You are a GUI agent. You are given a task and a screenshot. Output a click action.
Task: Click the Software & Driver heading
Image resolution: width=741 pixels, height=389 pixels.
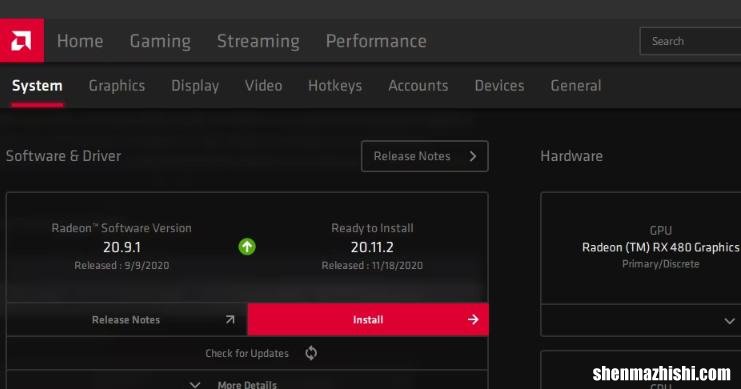pos(63,156)
